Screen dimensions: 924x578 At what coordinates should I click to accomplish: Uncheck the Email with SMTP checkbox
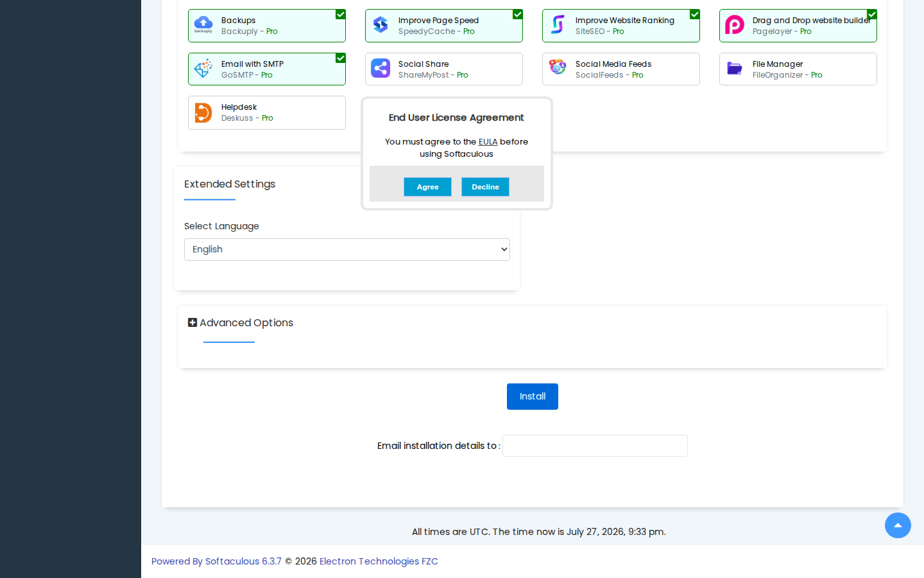tap(341, 58)
